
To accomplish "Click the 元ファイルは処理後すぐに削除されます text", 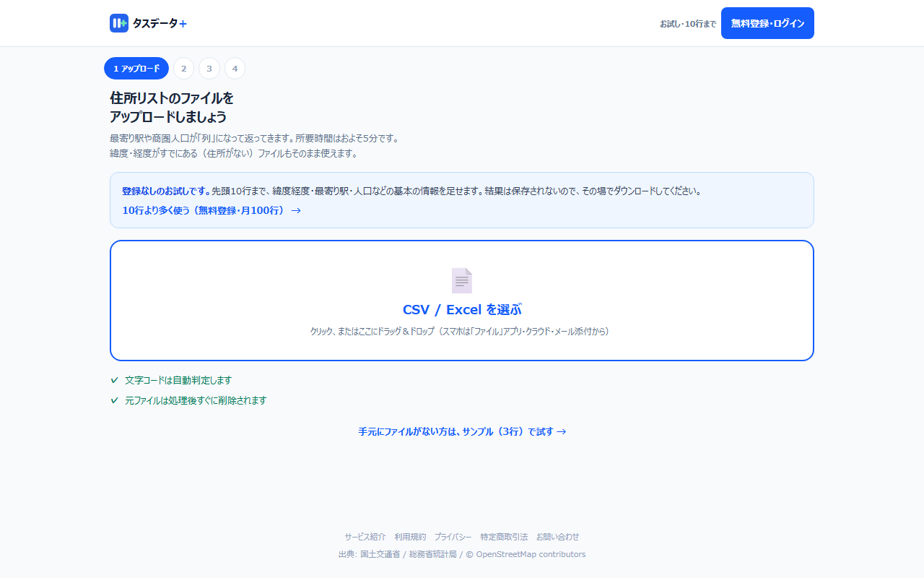I will [196, 400].
